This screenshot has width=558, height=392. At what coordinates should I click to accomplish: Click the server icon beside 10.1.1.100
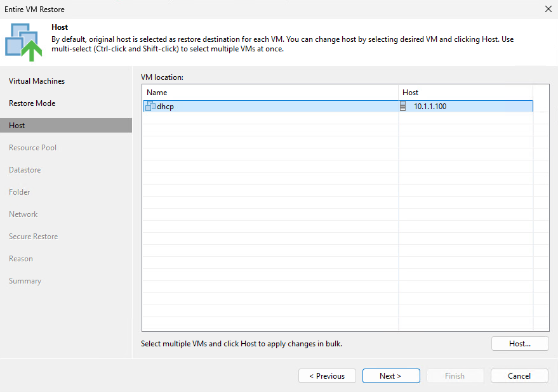tap(404, 106)
